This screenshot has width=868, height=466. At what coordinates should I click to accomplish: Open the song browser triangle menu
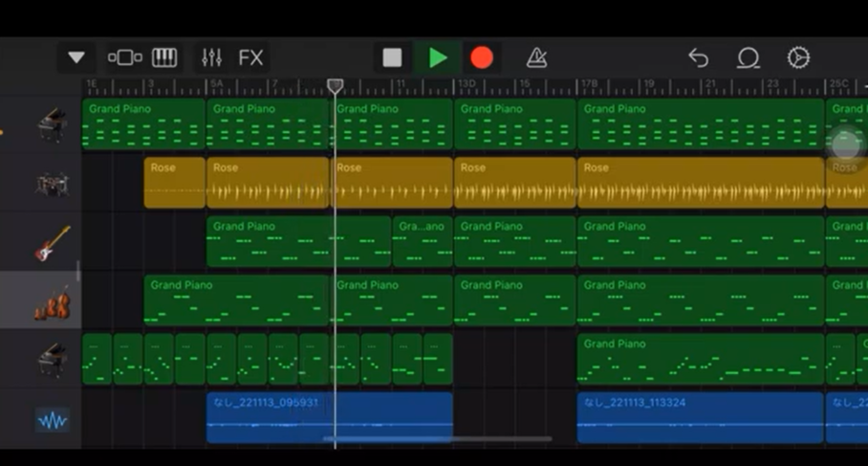point(76,57)
